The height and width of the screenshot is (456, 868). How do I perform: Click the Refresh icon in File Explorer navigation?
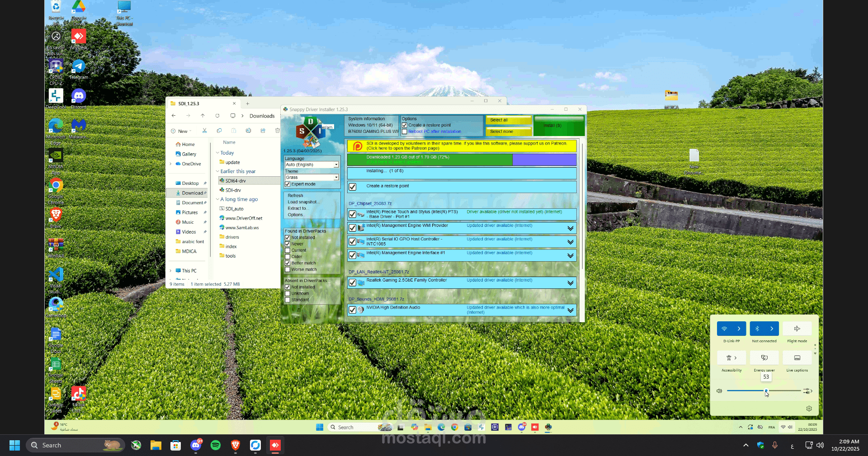click(217, 116)
